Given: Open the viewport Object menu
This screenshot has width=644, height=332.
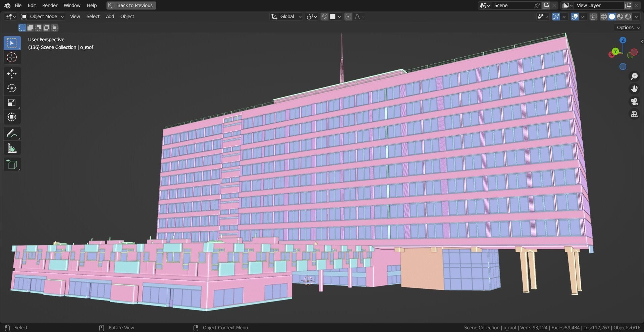Looking at the screenshot, I should click(127, 16).
